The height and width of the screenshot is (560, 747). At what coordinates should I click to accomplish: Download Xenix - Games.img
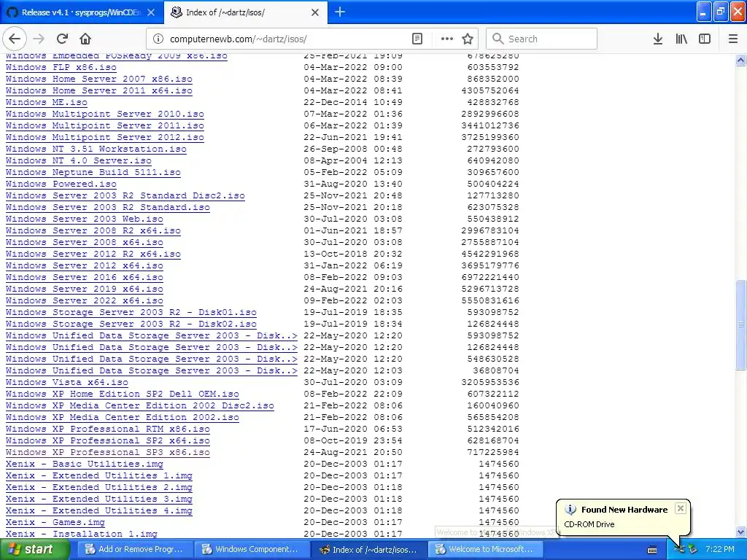click(x=55, y=522)
